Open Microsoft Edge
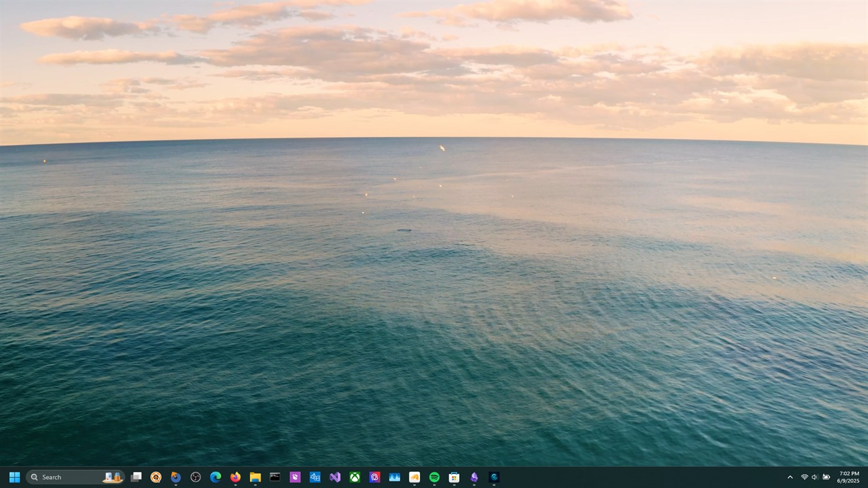The height and width of the screenshot is (488, 868). pos(215,477)
